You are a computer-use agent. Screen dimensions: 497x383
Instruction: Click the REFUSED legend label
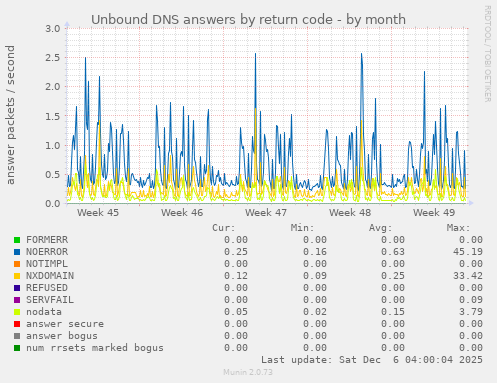tap(47, 288)
